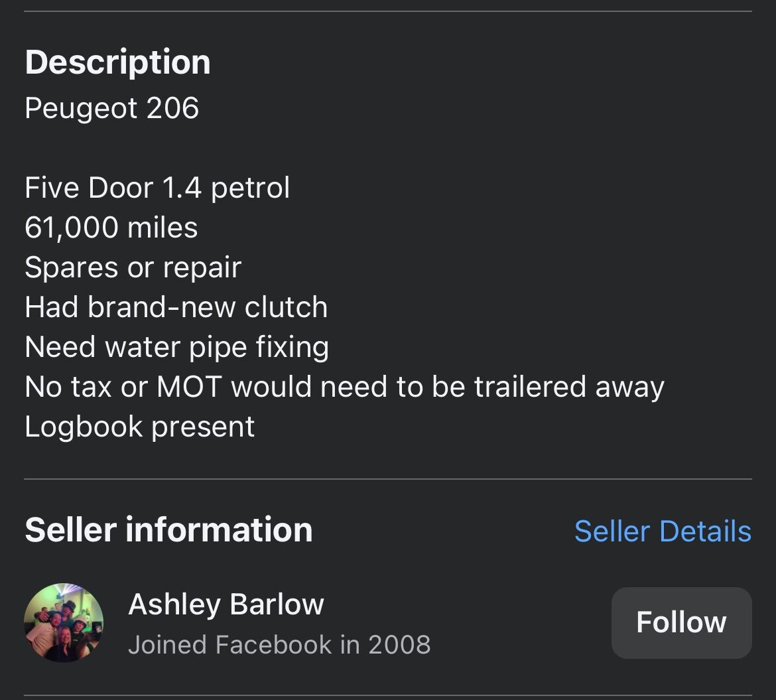Select the 'Seller information' heading
Screen dimensions: 776x700
(x=168, y=529)
